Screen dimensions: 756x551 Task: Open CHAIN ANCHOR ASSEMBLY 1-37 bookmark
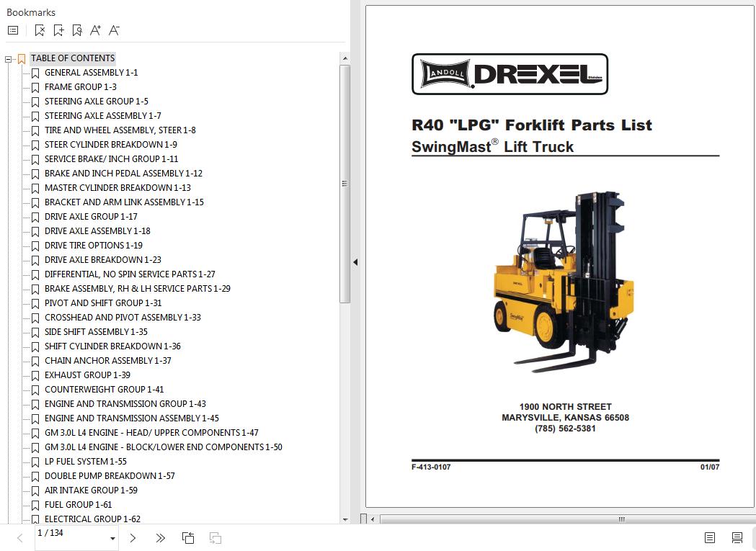(x=108, y=361)
